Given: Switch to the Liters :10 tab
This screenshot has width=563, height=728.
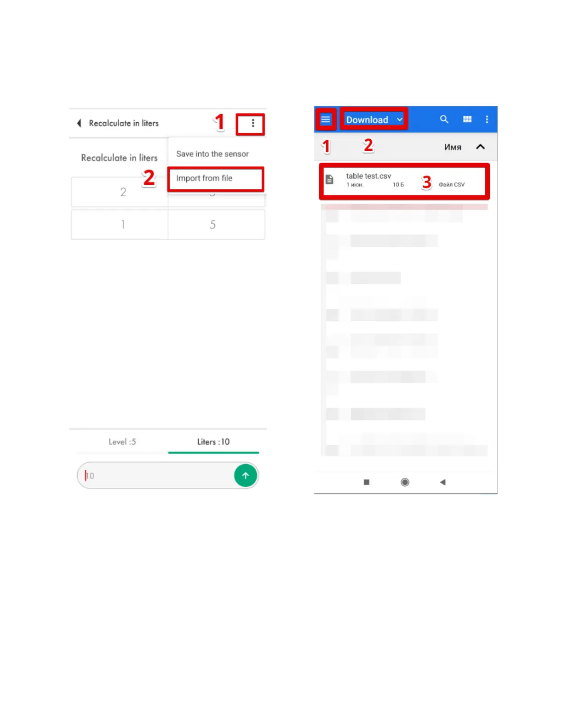Looking at the screenshot, I should [x=213, y=442].
